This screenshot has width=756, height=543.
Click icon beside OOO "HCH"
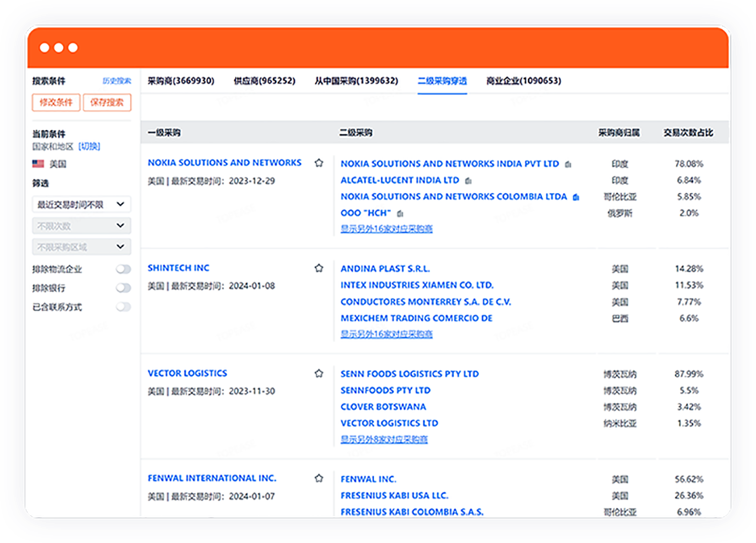(400, 213)
